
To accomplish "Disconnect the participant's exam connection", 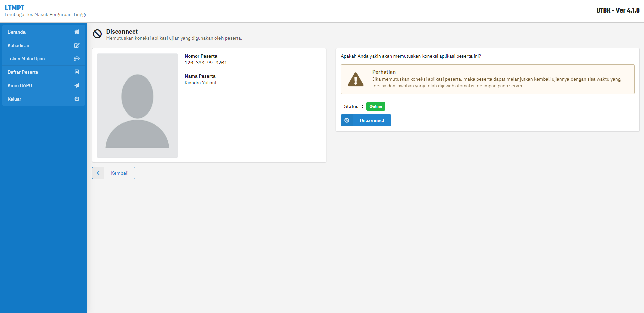I will coord(366,120).
